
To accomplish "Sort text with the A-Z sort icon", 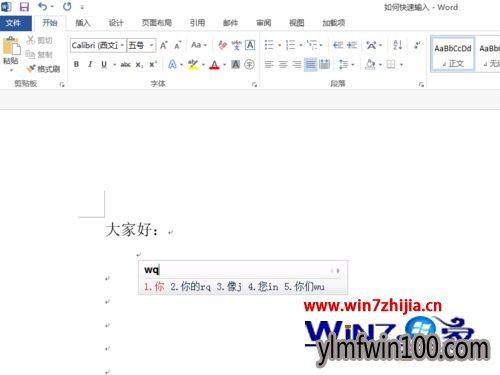I will pos(397,45).
